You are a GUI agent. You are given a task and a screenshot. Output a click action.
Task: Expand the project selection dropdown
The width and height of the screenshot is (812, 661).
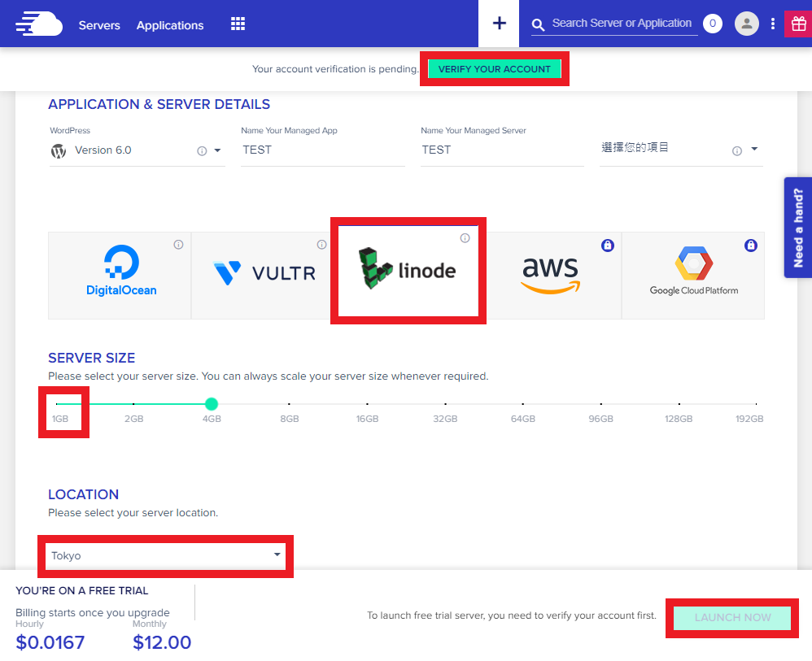coord(754,149)
